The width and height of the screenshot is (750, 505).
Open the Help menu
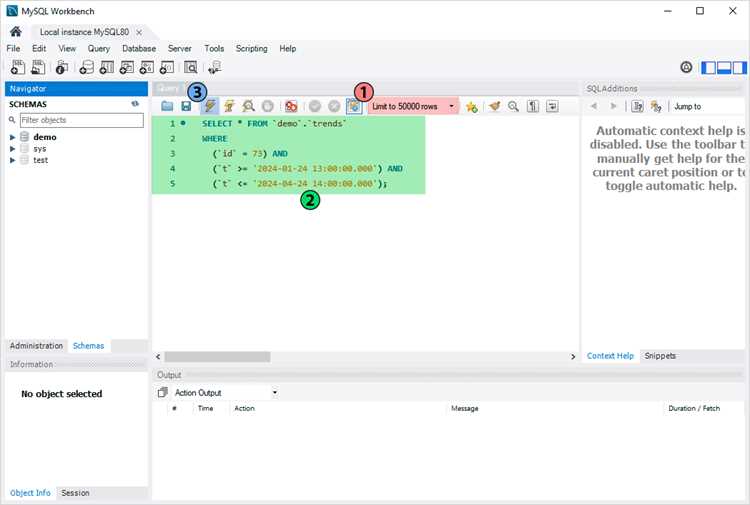point(287,48)
